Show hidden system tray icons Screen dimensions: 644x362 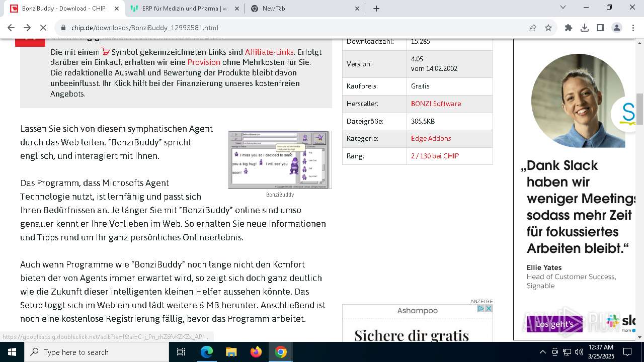[542, 352]
